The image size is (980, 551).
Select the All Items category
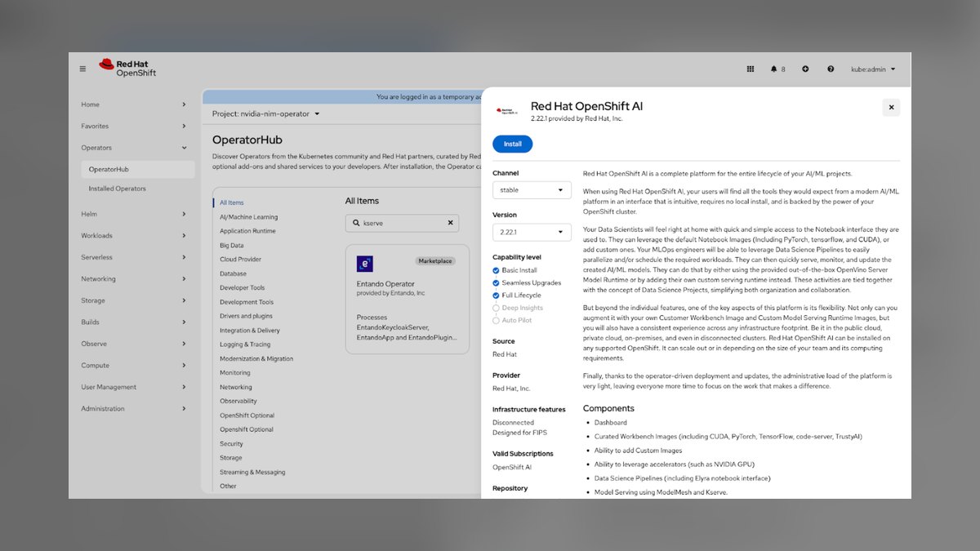pyautogui.click(x=232, y=202)
